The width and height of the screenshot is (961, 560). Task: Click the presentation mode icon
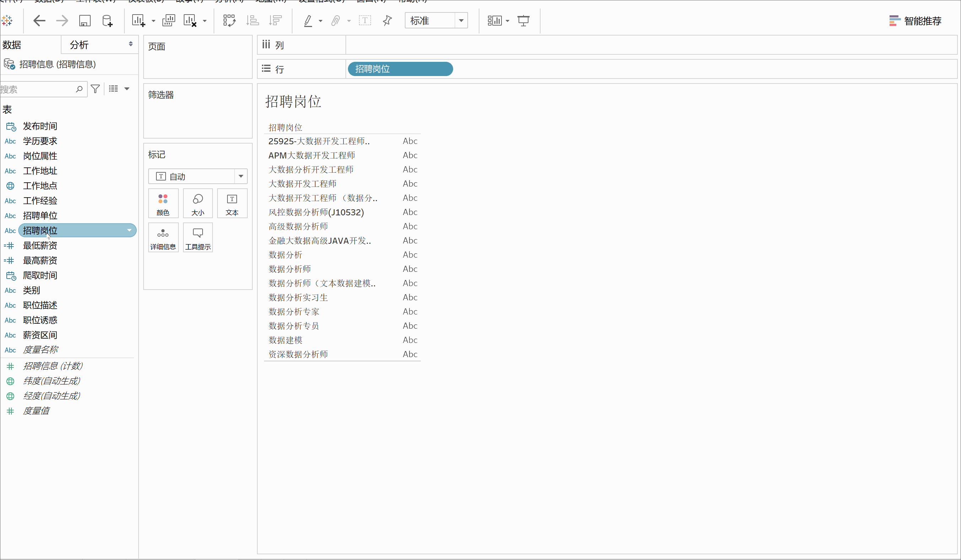pyautogui.click(x=523, y=21)
